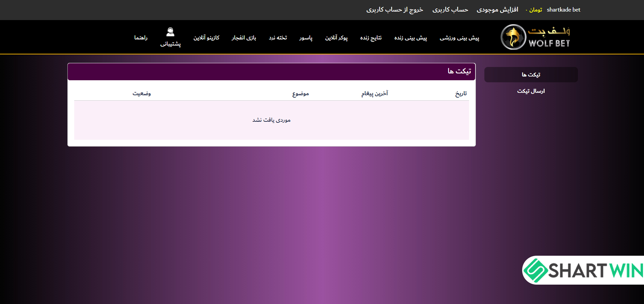Click وضعیت column header
644x304 pixels.
pyautogui.click(x=142, y=94)
